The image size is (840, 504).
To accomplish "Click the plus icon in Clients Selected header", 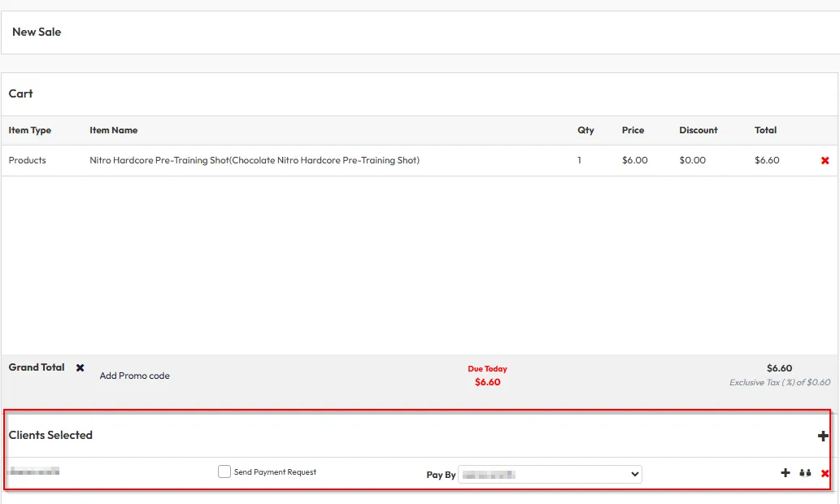I will tap(823, 436).
